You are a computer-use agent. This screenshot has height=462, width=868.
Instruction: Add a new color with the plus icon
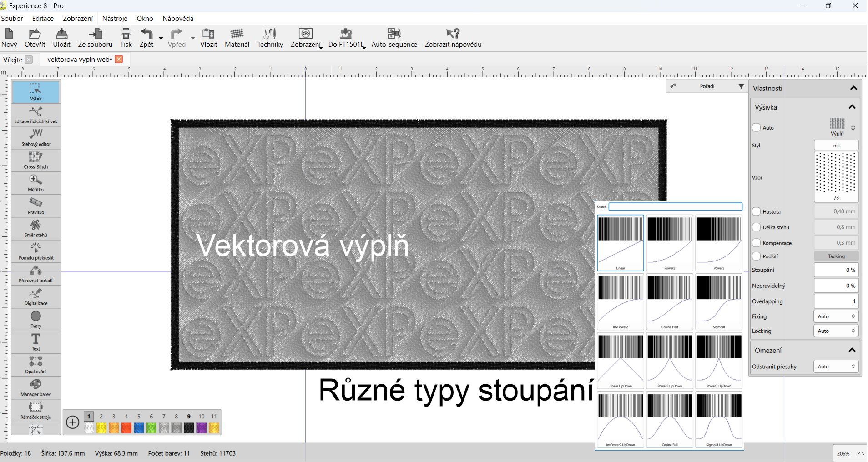(x=72, y=422)
